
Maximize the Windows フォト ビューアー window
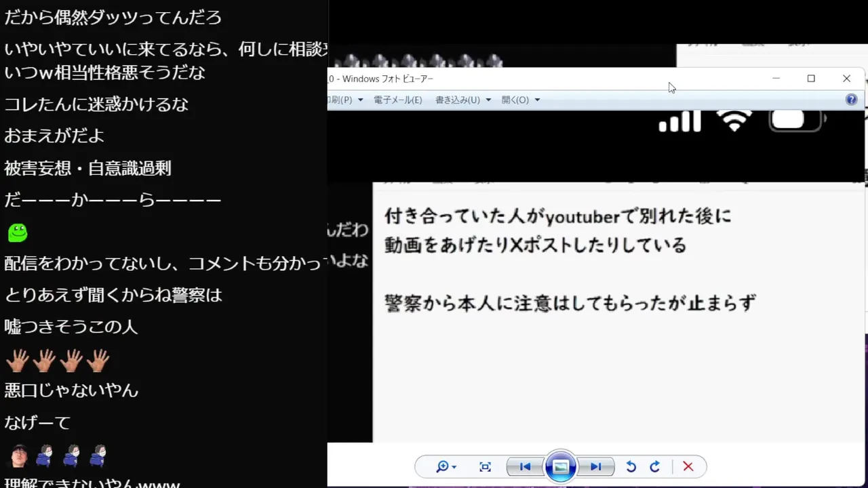(811, 79)
